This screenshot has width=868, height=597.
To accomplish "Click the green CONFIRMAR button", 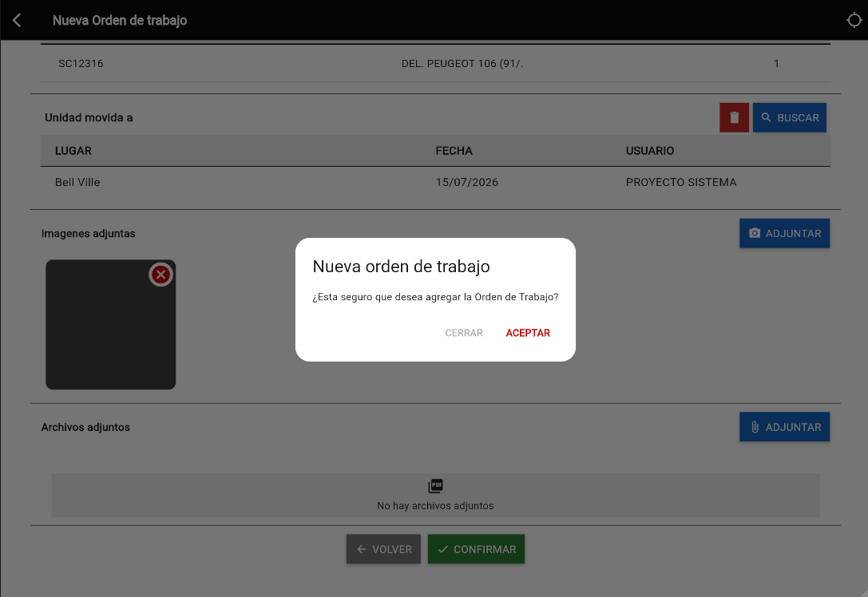I will (x=476, y=549).
